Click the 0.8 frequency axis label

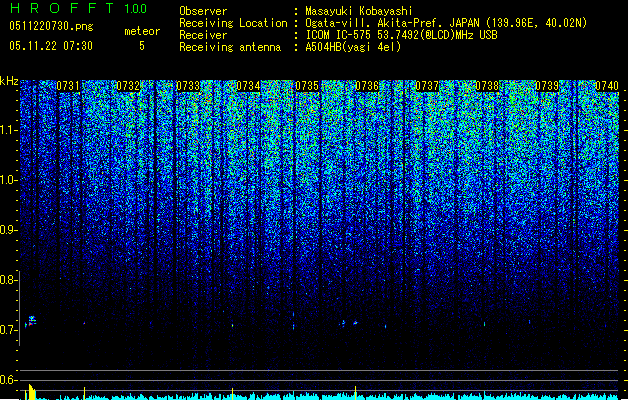click(x=9, y=280)
